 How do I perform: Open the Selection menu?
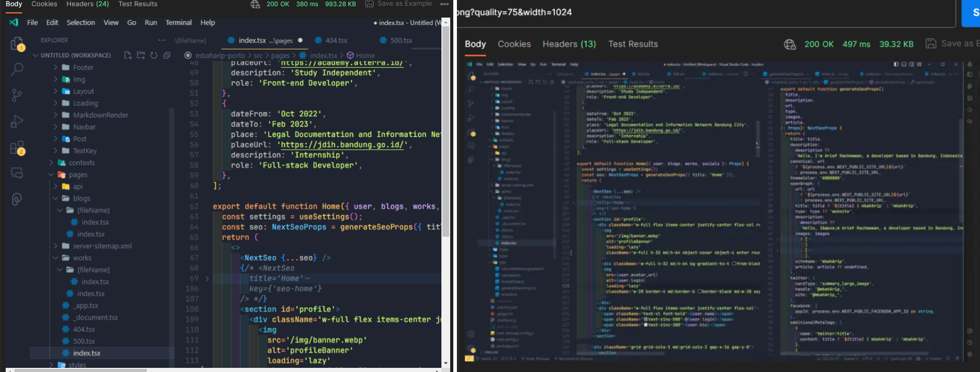click(81, 23)
